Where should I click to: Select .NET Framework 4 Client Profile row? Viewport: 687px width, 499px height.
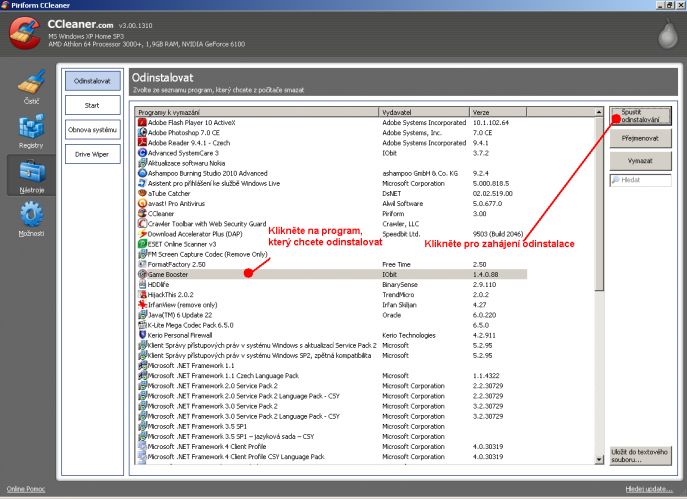(x=332, y=446)
